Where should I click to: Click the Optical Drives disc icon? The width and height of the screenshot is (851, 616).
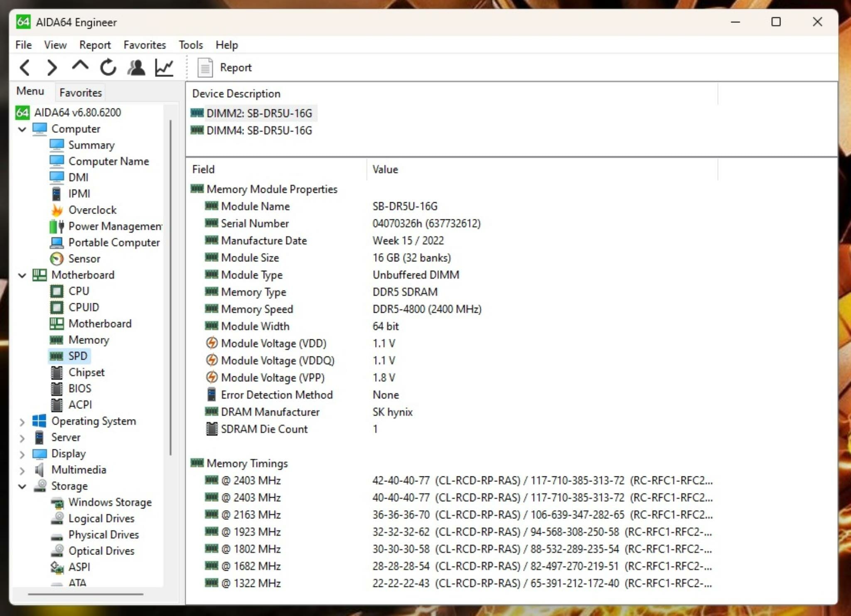click(x=57, y=551)
